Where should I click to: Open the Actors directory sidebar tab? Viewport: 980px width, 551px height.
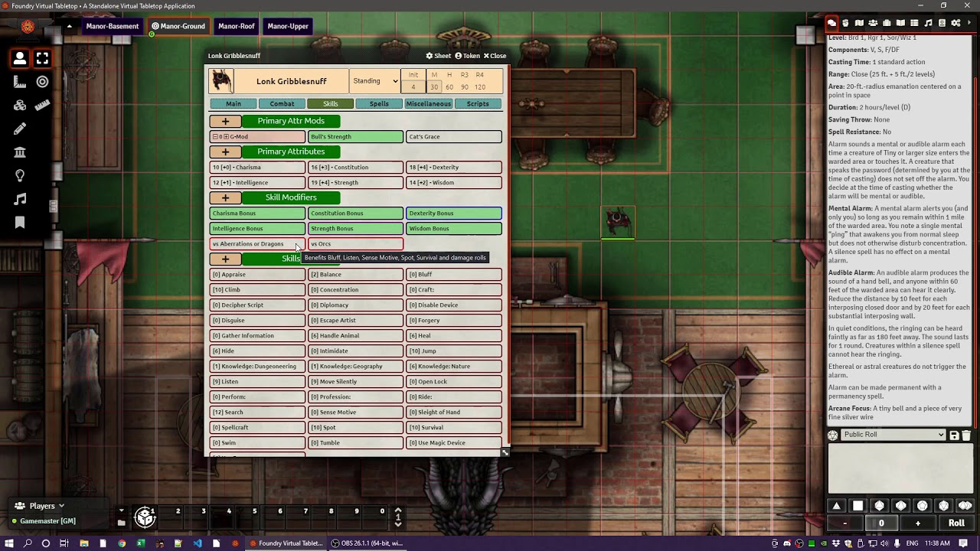tap(873, 23)
